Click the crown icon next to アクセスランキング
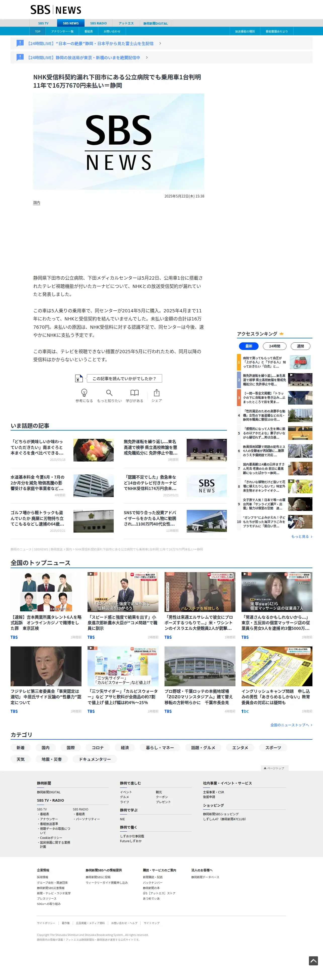Image resolution: width=323 pixels, height=980 pixels. point(281,334)
